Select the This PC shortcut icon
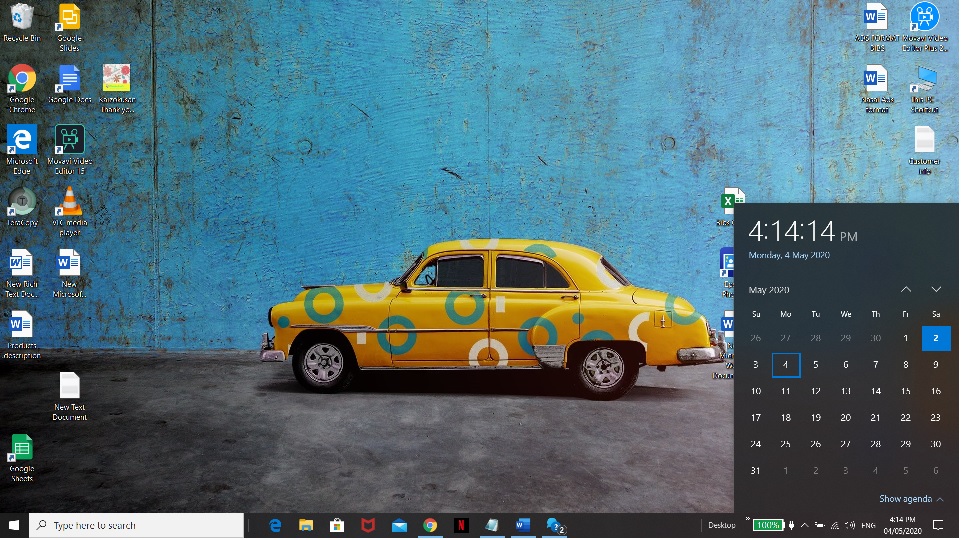Screen dimensions: 961x540 click(x=924, y=89)
